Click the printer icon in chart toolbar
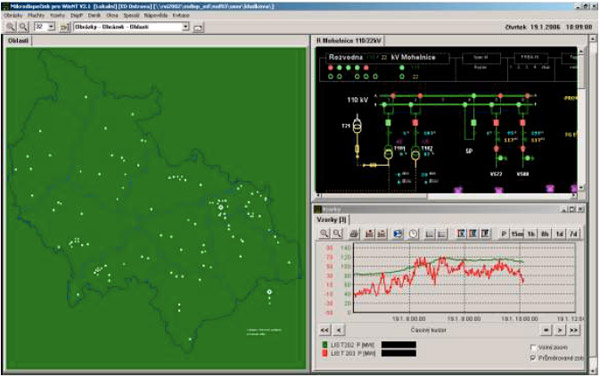600x377 pixels. click(x=354, y=233)
